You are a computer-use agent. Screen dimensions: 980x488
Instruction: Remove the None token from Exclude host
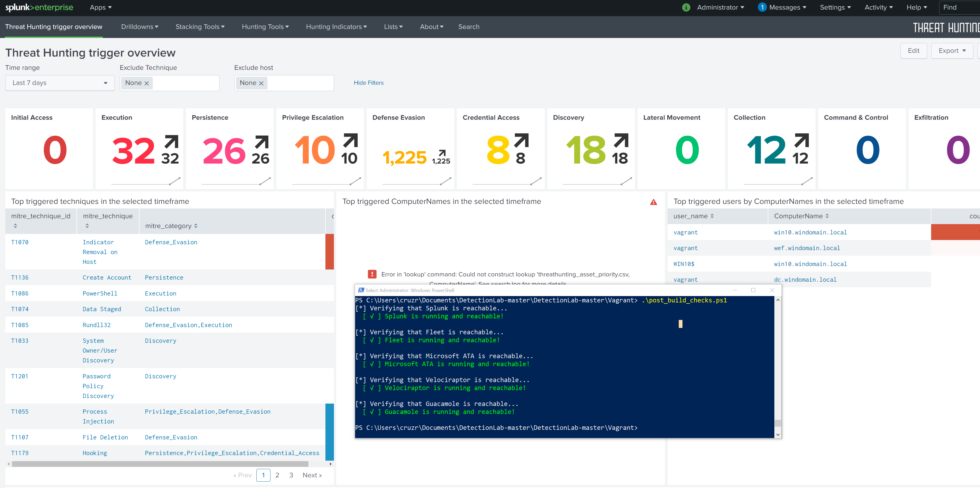pyautogui.click(x=261, y=83)
